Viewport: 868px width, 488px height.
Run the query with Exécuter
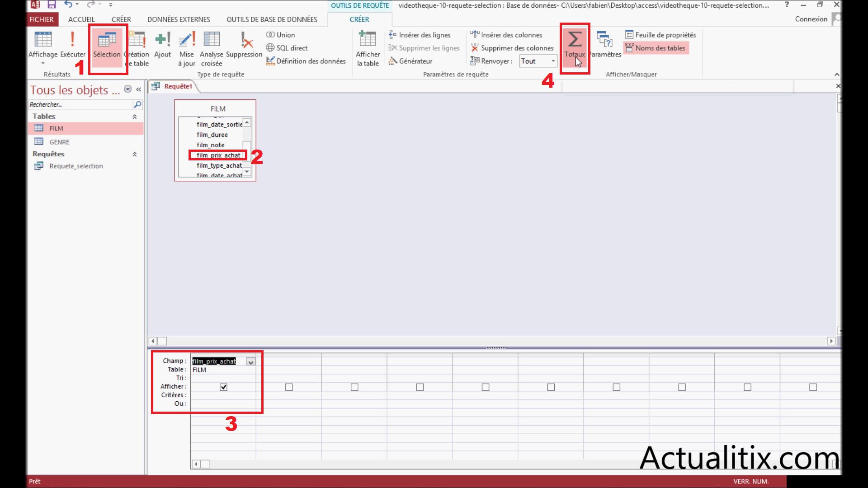pos(72,44)
